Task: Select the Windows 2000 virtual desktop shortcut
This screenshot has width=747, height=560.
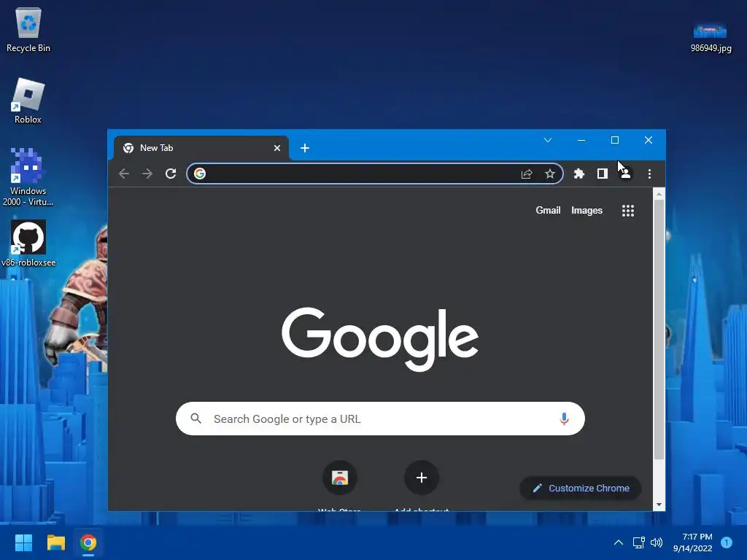Action: [x=28, y=177]
